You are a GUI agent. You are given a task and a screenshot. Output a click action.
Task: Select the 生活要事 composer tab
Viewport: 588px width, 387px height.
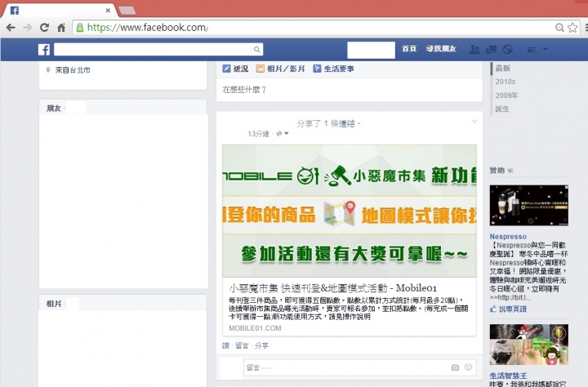pyautogui.click(x=334, y=69)
